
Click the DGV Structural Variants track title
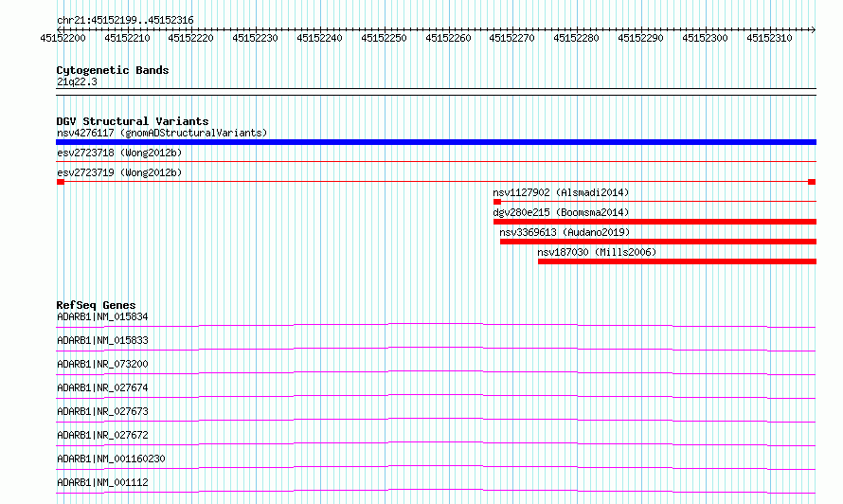[133, 121]
